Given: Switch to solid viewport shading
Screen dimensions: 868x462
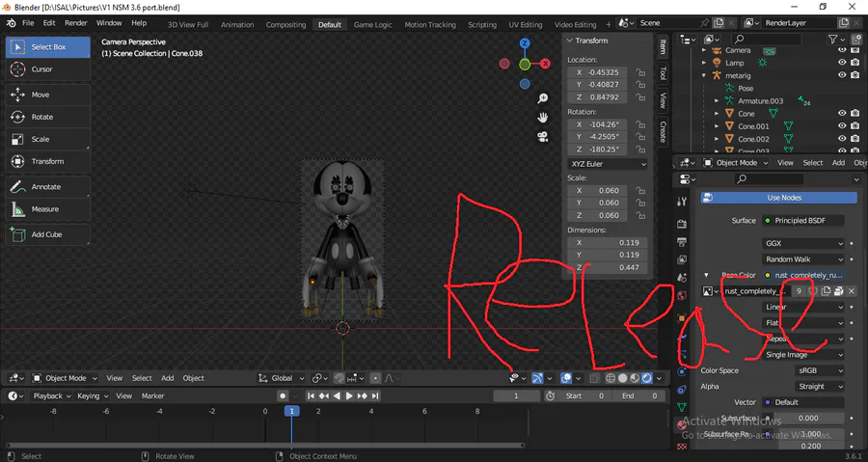Looking at the screenshot, I should tap(622, 378).
